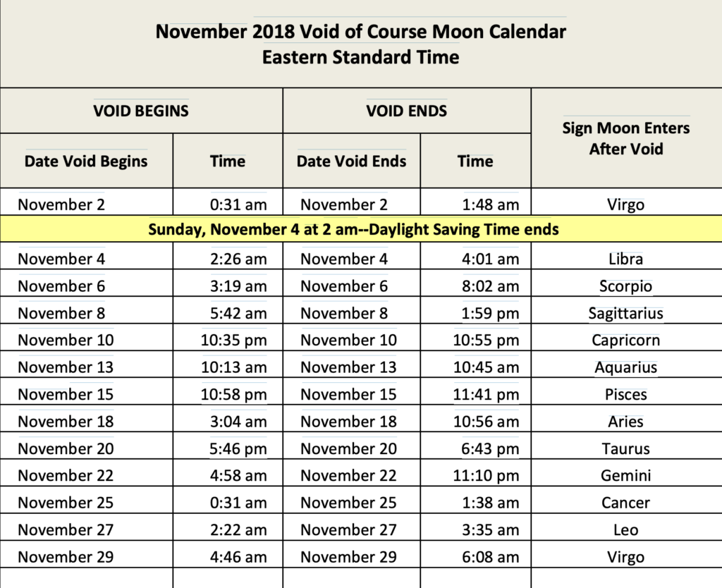
Task: Select the Taurus cell
Action: click(x=626, y=448)
